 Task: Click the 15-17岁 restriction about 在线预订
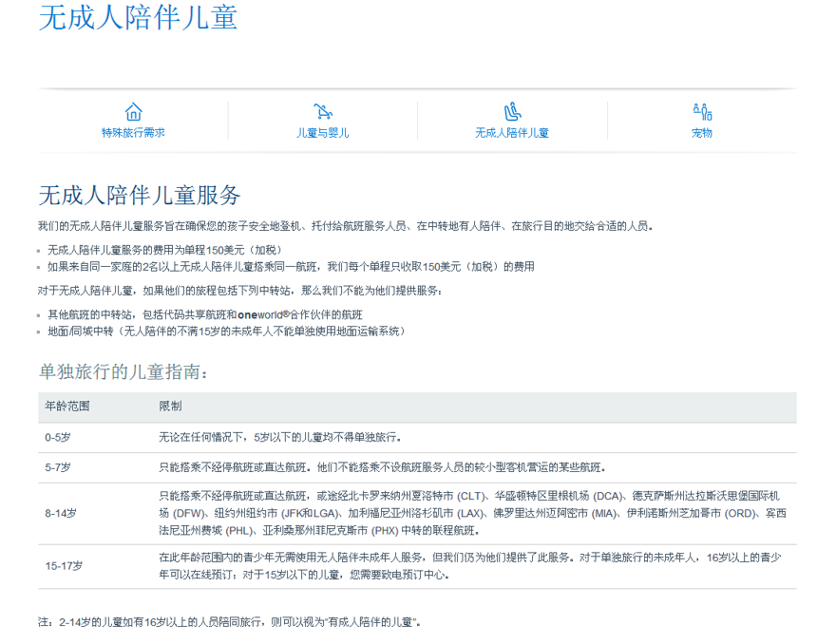(470, 566)
